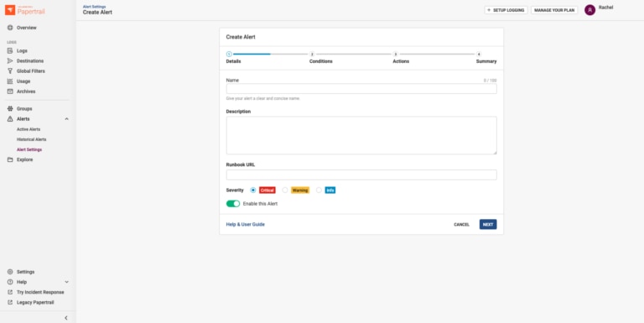Click the red Critical severity badge

click(267, 190)
